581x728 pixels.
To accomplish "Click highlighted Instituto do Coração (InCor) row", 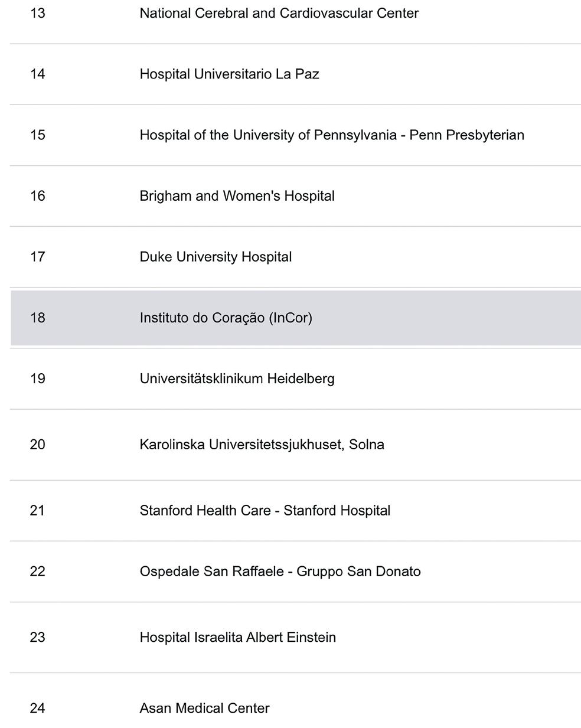I will [x=295, y=318].
